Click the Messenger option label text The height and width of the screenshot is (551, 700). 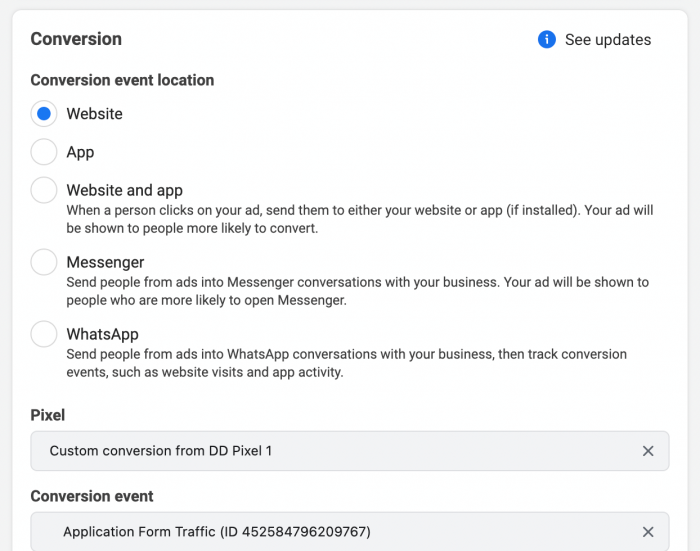point(105,262)
